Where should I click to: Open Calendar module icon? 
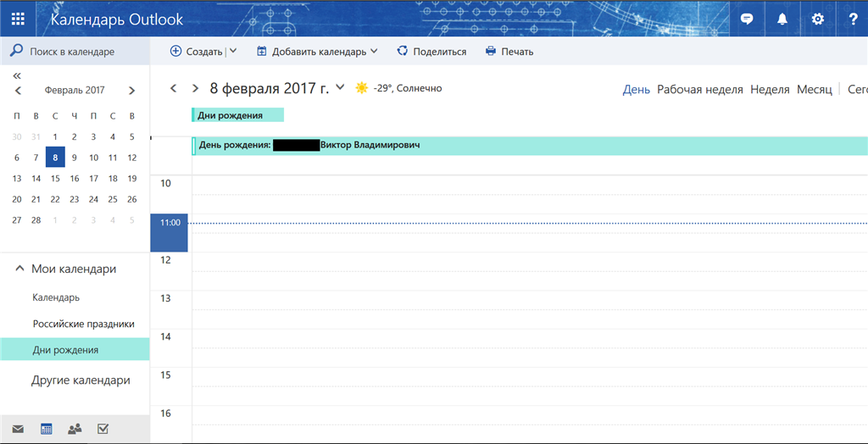(x=47, y=429)
